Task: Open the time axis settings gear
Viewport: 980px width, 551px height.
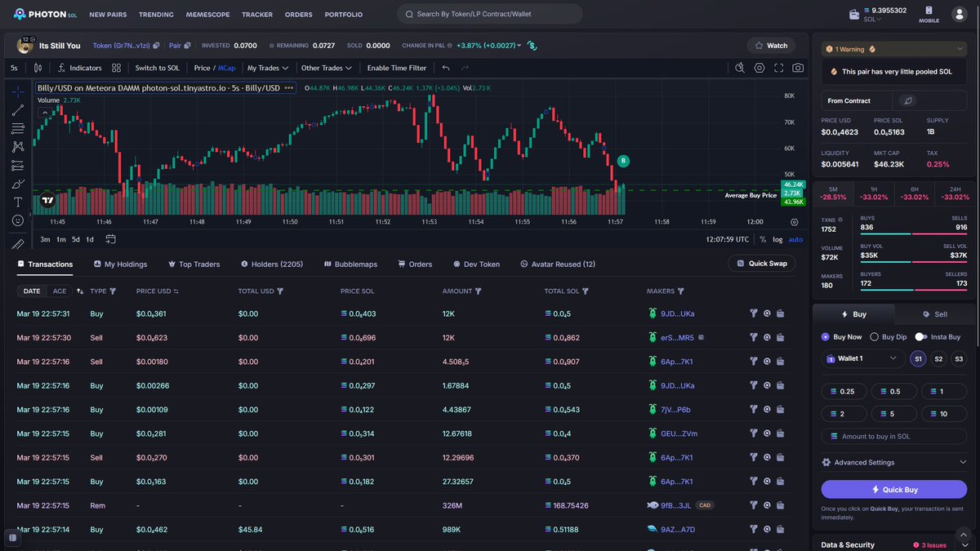Action: [795, 221]
